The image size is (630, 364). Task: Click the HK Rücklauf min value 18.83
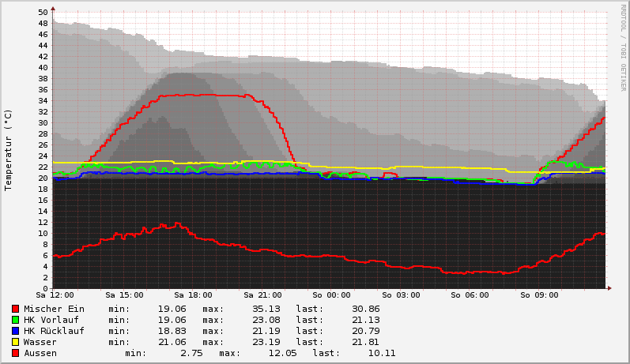point(172,331)
